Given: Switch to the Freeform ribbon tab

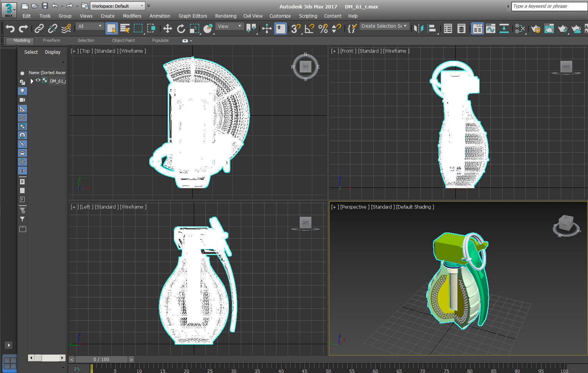Looking at the screenshot, I should [52, 40].
